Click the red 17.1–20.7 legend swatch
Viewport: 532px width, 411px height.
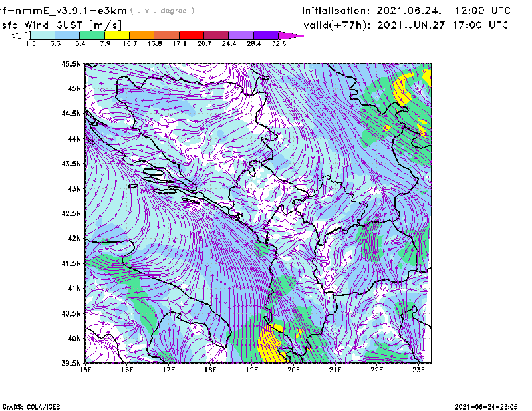[x=192, y=35]
